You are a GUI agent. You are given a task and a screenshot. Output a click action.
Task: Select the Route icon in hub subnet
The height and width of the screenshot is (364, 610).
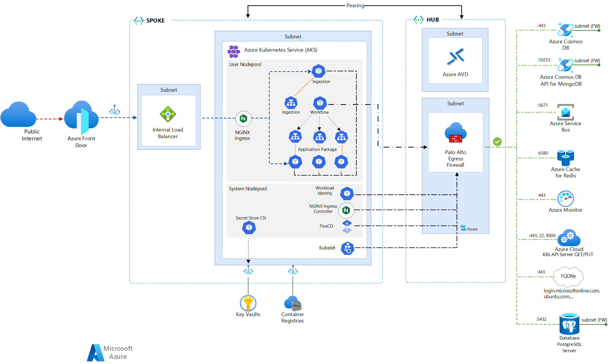pos(463,228)
